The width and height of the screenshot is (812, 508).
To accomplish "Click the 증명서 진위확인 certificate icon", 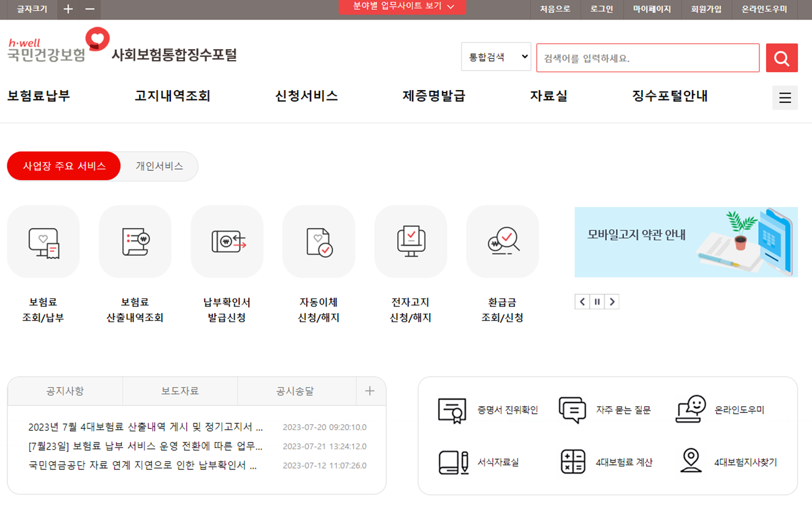I will tap(453, 411).
